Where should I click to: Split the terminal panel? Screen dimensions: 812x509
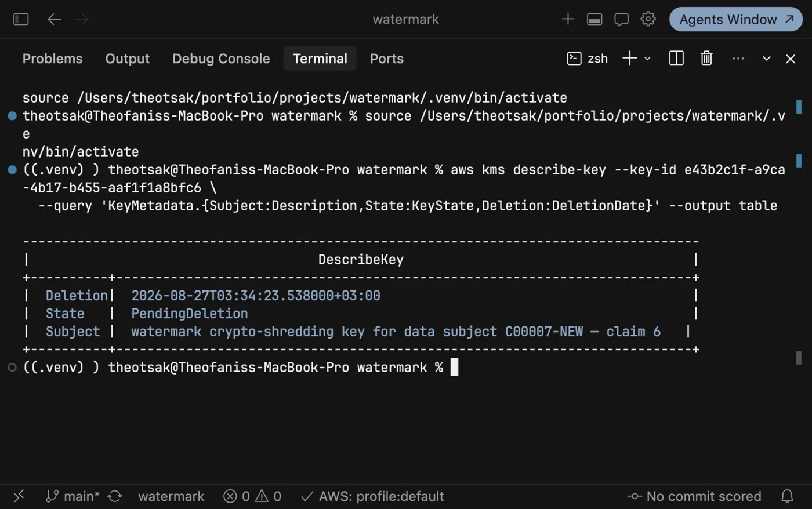676,58
